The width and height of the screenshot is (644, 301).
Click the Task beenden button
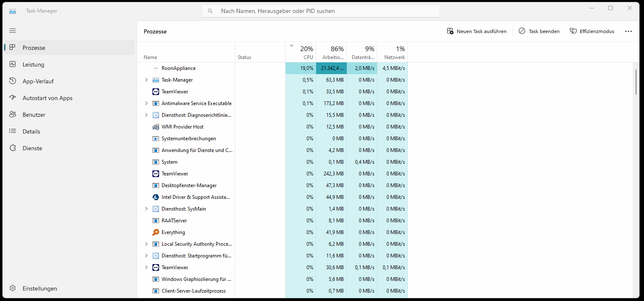click(539, 31)
